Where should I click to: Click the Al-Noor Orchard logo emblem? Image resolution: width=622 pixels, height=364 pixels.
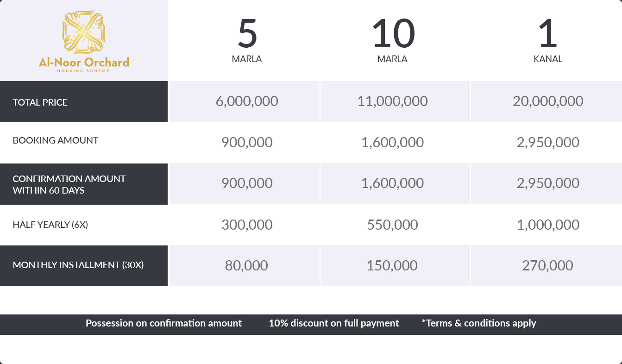(84, 31)
